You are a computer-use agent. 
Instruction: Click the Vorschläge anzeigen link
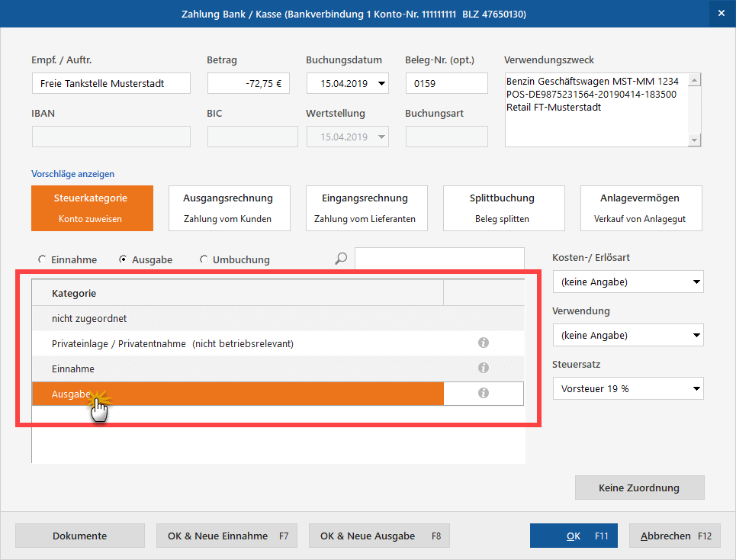point(72,174)
